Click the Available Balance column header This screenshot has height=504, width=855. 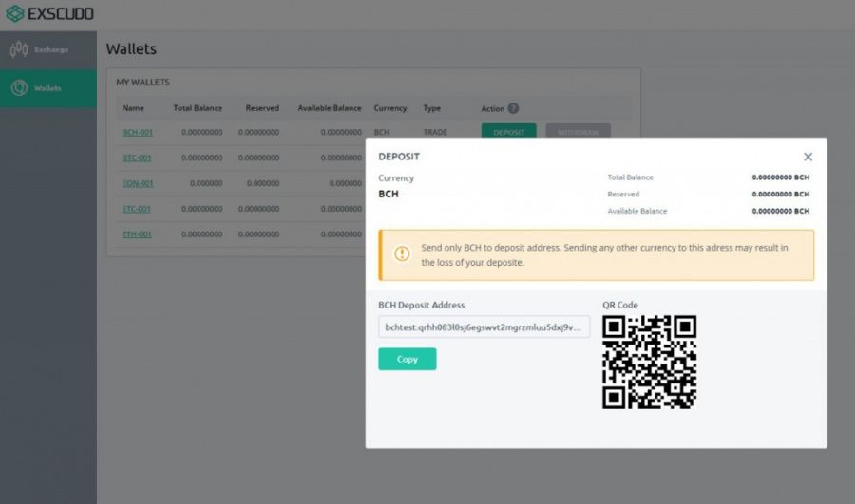point(330,108)
